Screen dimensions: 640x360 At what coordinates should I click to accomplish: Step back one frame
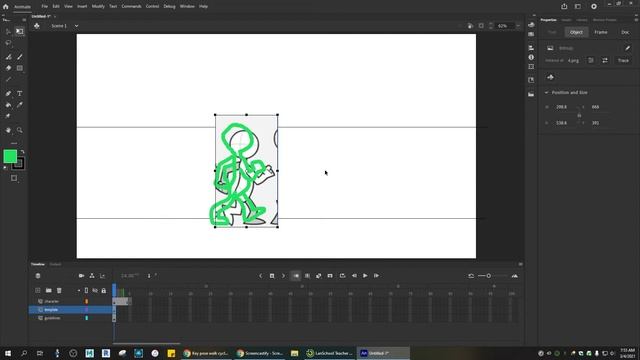(x=354, y=276)
